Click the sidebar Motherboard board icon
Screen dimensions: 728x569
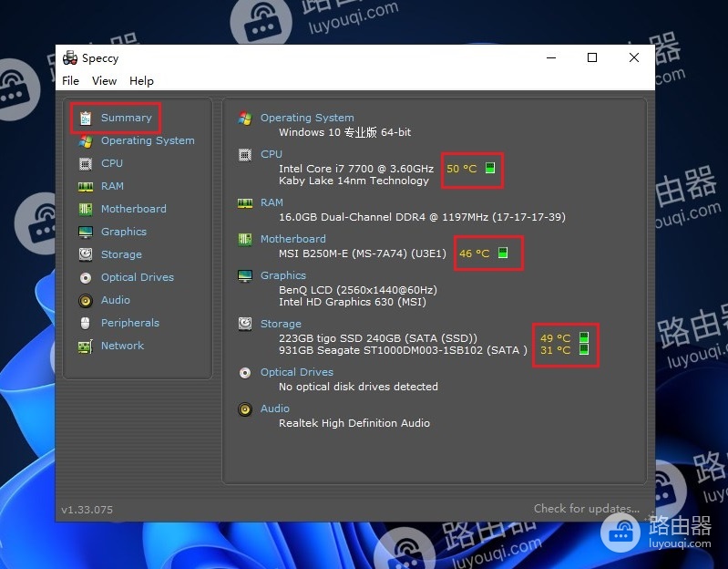(x=86, y=209)
